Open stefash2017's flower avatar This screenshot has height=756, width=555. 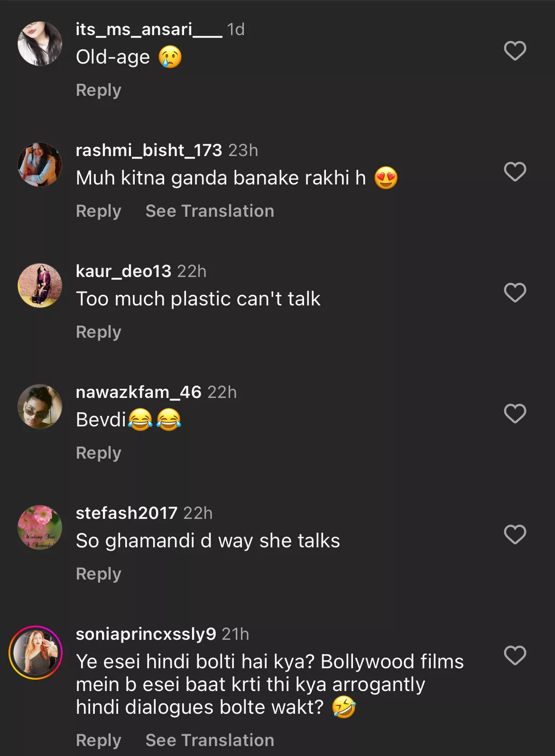(x=40, y=527)
